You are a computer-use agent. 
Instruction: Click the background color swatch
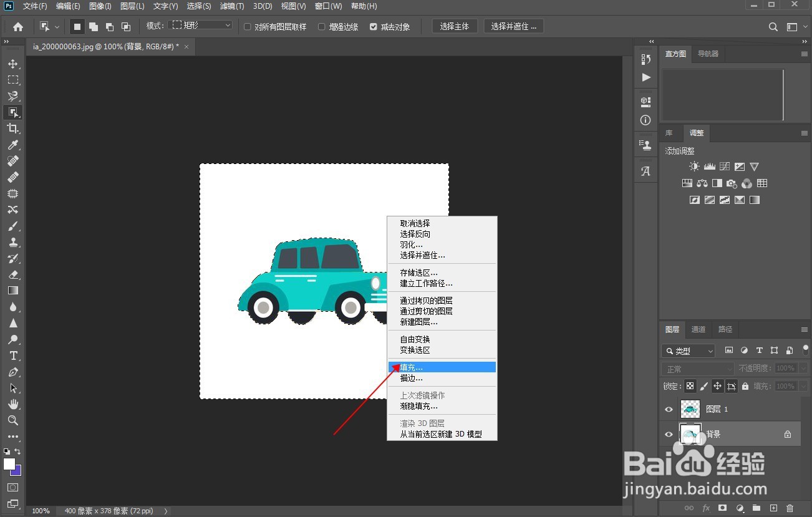coord(17,471)
